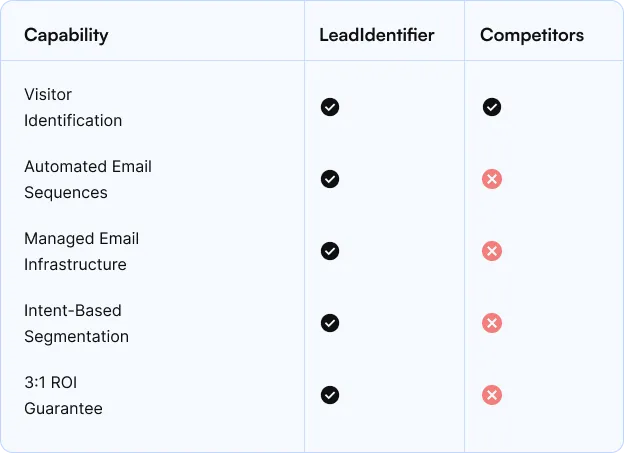Image resolution: width=624 pixels, height=453 pixels.
Task: Click Competitors red X for 3:1 ROI Guarantee
Action: pyautogui.click(x=492, y=395)
